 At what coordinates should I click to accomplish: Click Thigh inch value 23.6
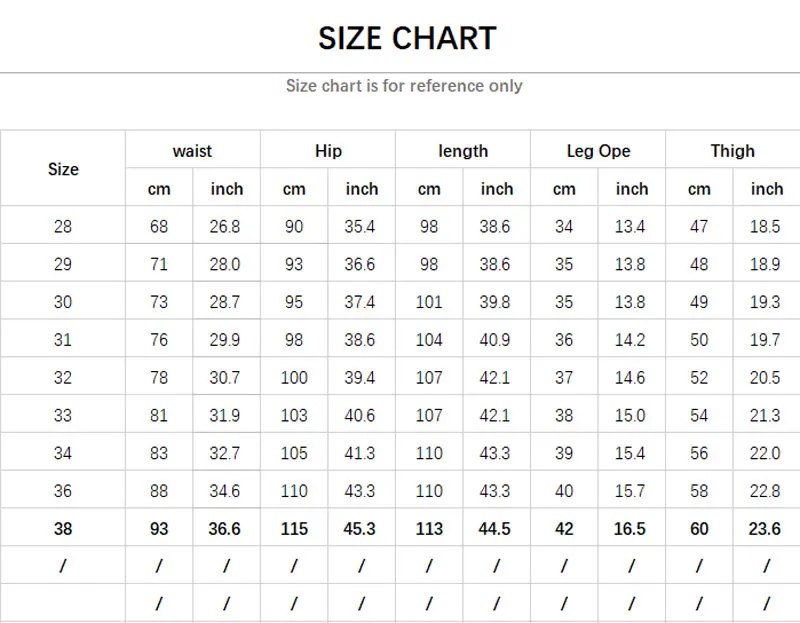click(x=765, y=529)
